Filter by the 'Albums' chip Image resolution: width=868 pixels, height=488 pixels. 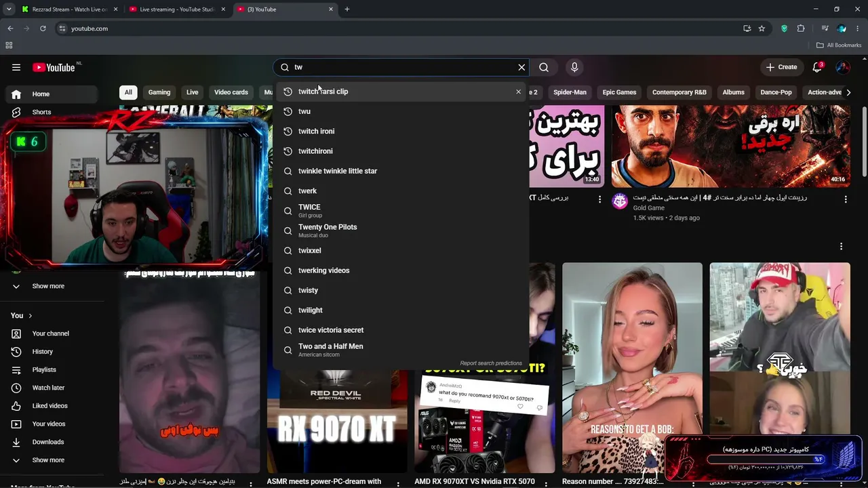point(733,92)
